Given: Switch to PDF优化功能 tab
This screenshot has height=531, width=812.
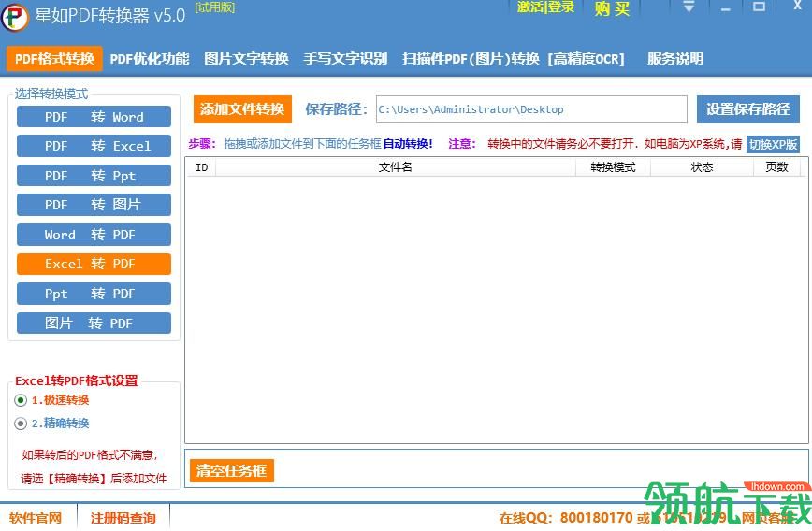Looking at the screenshot, I should (150, 59).
